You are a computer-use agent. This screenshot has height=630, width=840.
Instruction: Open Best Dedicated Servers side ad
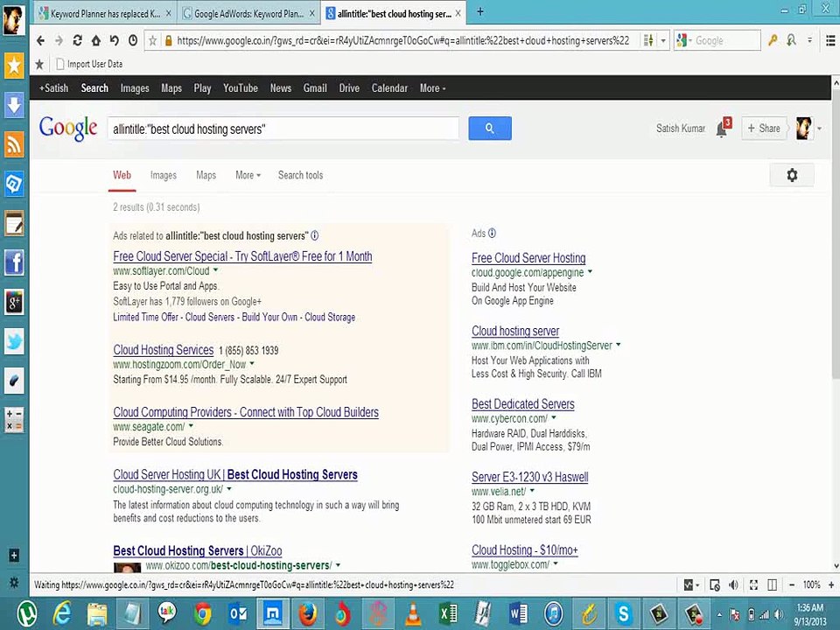[x=523, y=404]
